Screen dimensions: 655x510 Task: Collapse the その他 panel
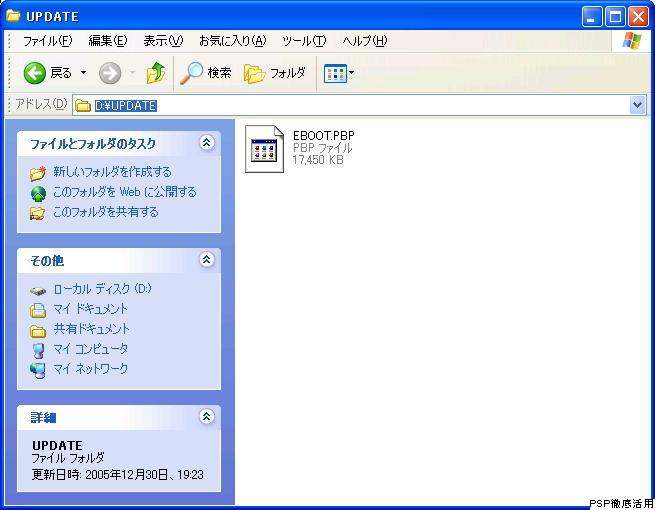[207, 260]
